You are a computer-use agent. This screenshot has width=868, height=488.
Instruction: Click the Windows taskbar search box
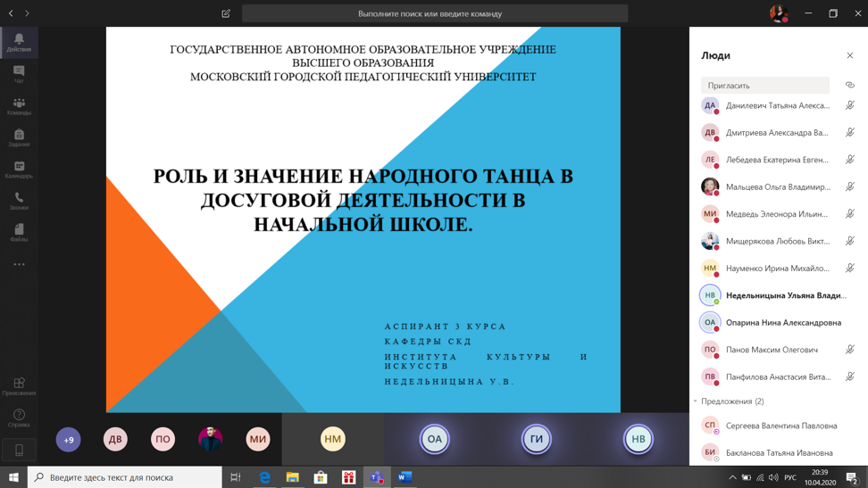pyautogui.click(x=124, y=477)
